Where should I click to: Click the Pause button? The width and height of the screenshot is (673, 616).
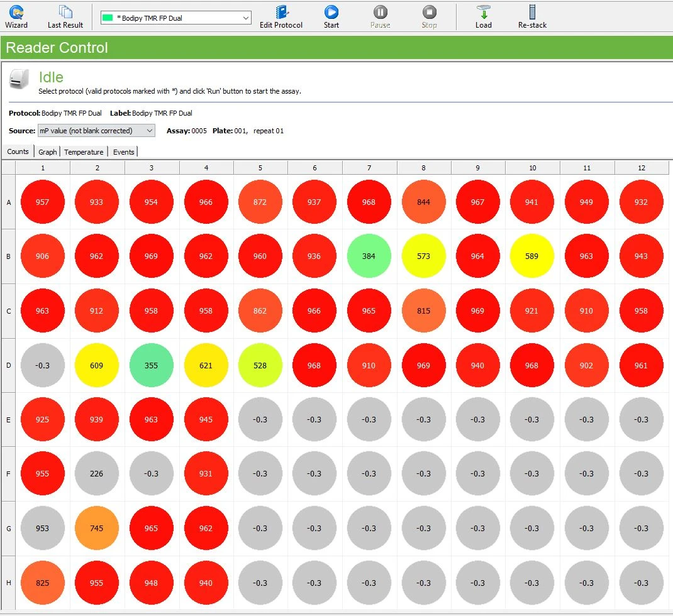coord(380,16)
